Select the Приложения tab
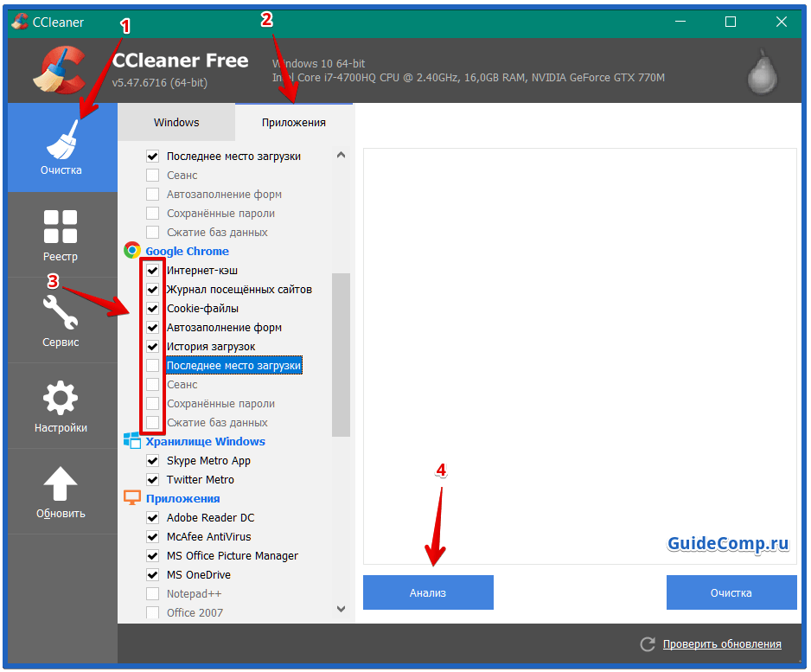 point(294,122)
